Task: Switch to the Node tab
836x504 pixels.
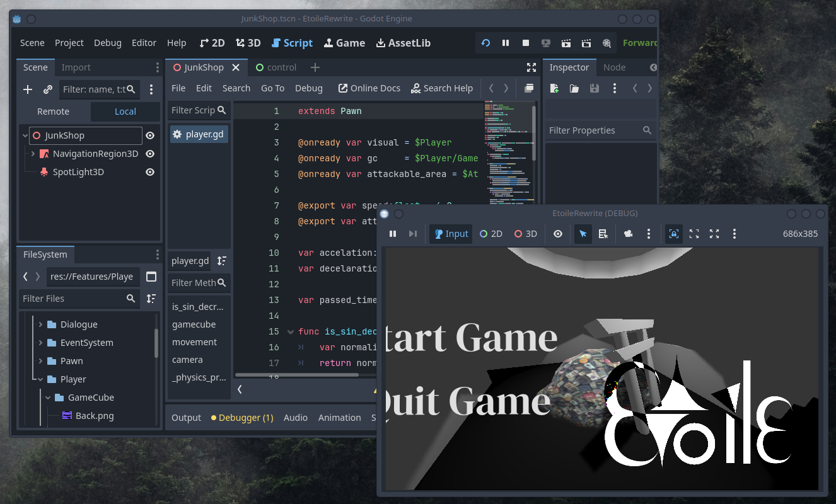Action: point(615,67)
